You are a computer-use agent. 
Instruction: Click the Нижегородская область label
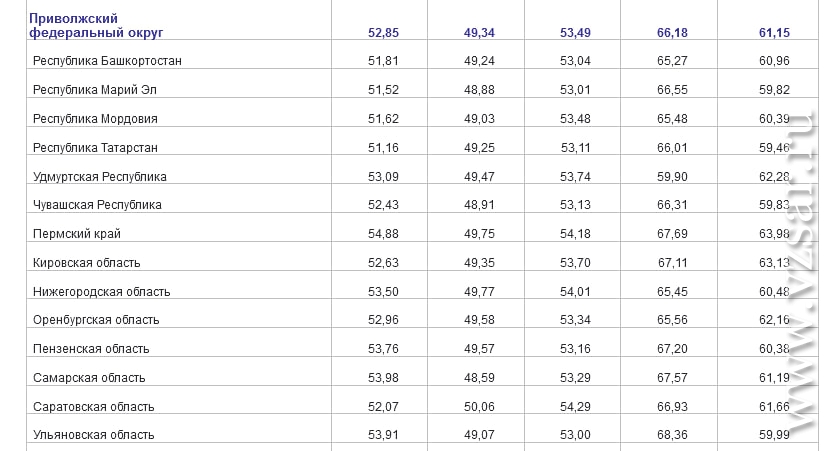(102, 292)
